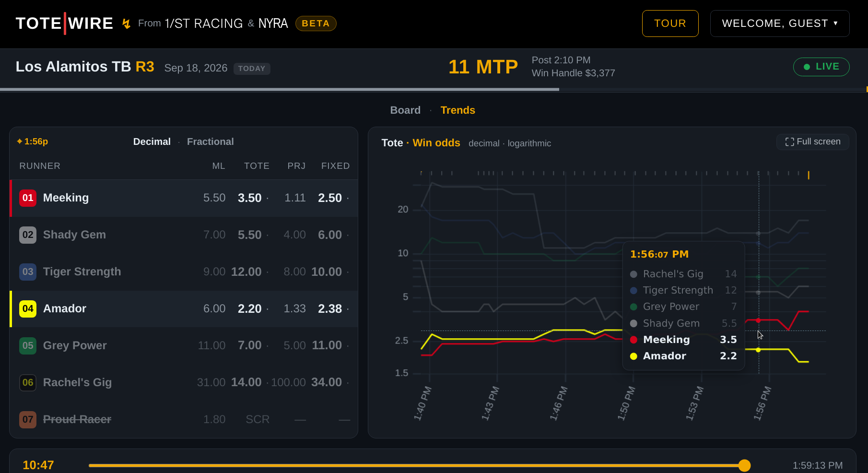Click the blue 03 Tiger Strength badge
Viewport: 868px width, 473px height.
point(28,272)
